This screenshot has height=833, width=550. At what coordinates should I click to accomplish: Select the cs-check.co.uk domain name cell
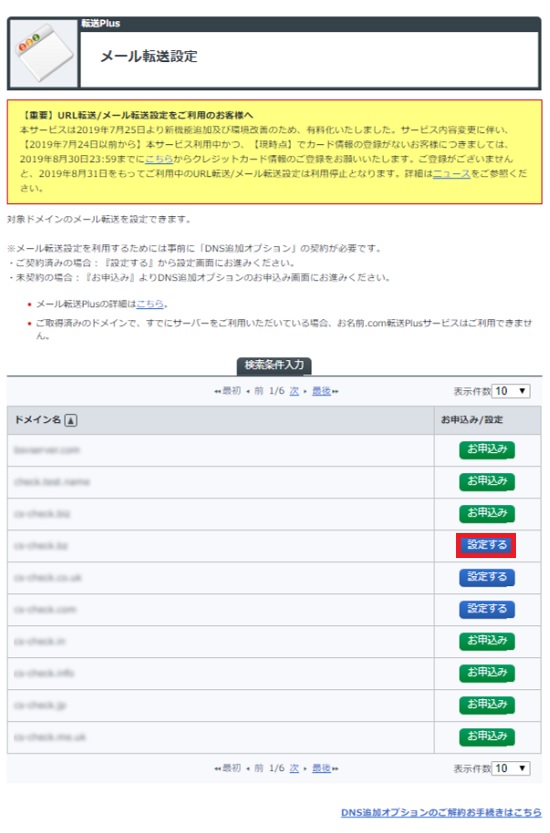tap(221, 577)
